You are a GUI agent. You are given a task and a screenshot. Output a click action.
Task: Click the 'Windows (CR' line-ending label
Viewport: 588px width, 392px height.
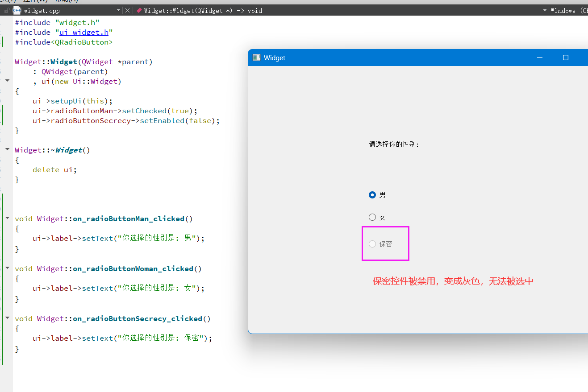click(569, 10)
